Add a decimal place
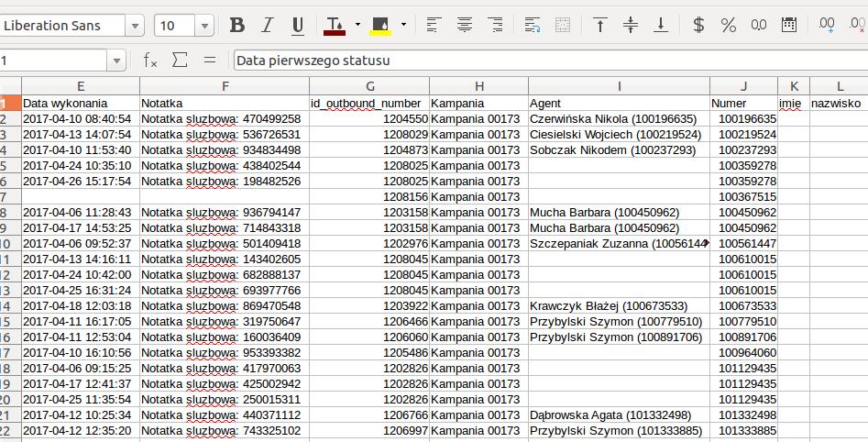 pyautogui.click(x=827, y=25)
